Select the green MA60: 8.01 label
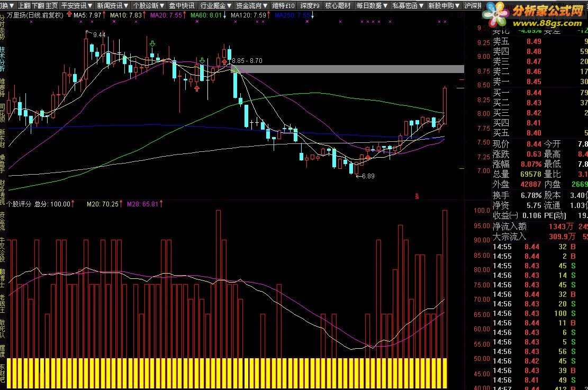This screenshot has width=588, height=390. (206, 15)
